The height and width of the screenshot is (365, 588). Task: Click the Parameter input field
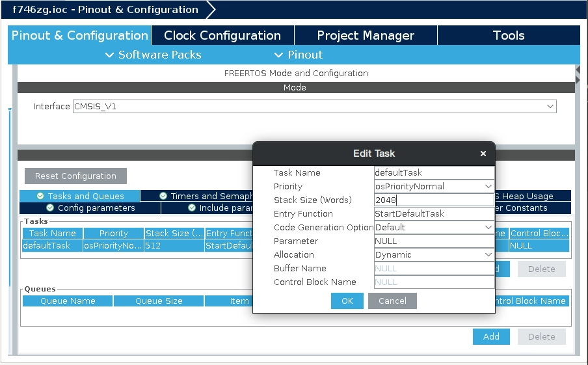(434, 241)
